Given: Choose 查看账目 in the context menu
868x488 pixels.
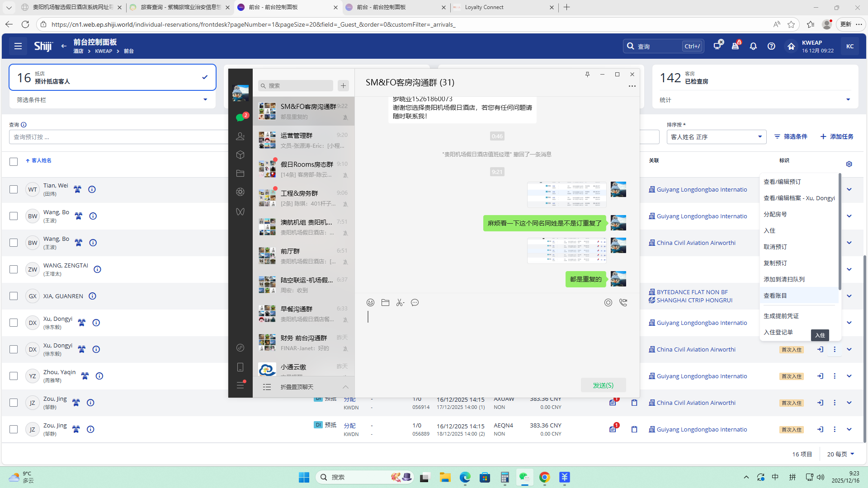Looking at the screenshot, I should tap(775, 296).
